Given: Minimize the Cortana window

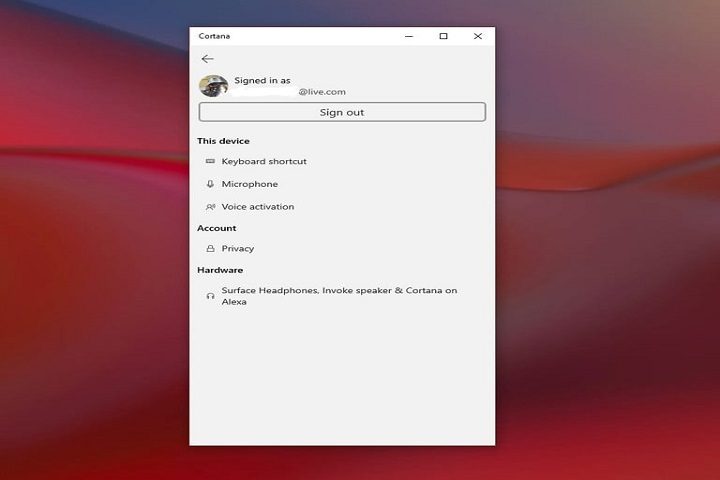Looking at the screenshot, I should click(410, 36).
